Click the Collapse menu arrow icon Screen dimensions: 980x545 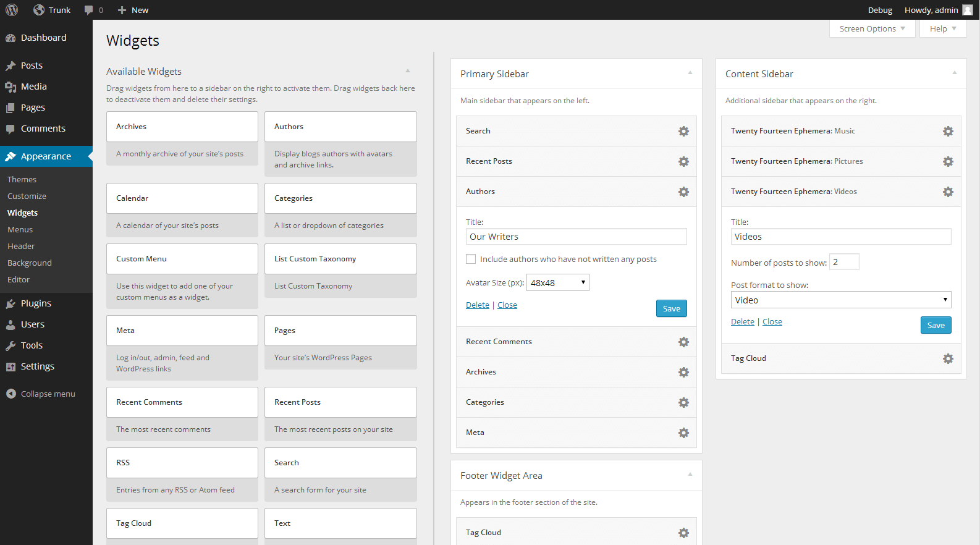click(x=11, y=394)
